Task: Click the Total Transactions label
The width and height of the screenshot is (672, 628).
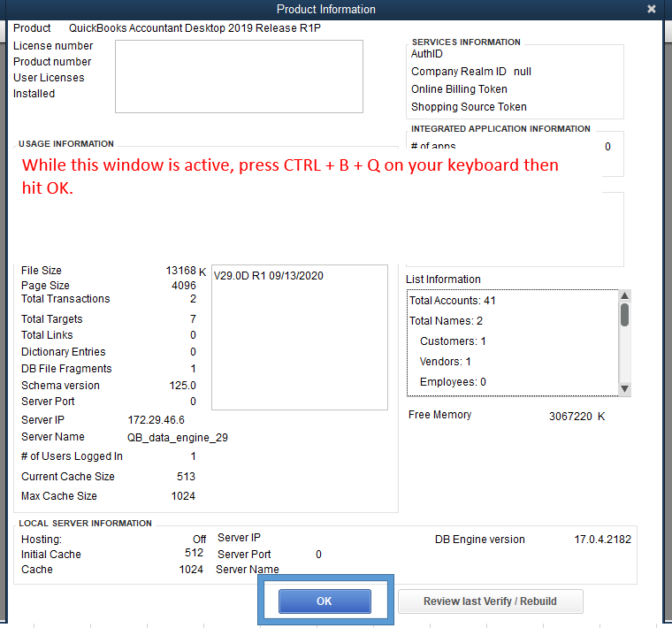Action: pyautogui.click(x=65, y=299)
